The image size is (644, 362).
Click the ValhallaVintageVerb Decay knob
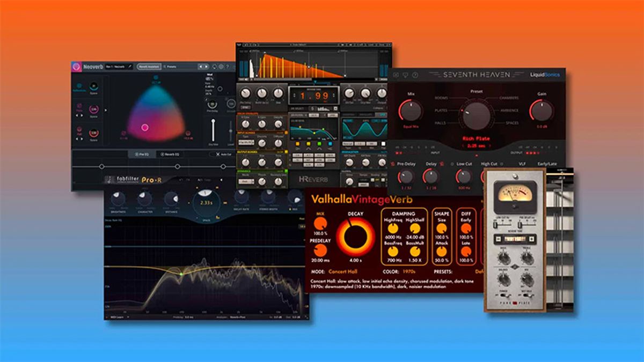[x=356, y=237]
